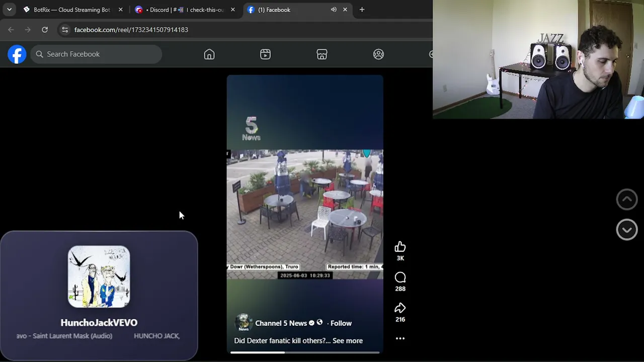Share the Channel 5 News reel
The width and height of the screenshot is (644, 362).
pos(400,308)
